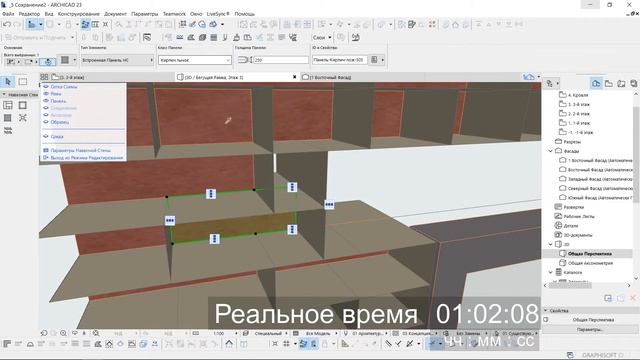Select the curtain wall Scheme grid tool
The width and height of the screenshot is (640, 360).
(8, 105)
